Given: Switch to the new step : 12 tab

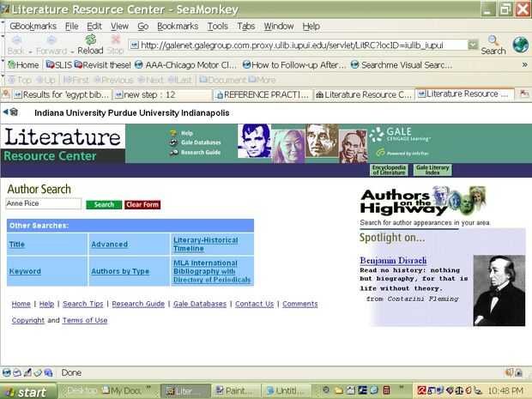Looking at the screenshot, I should tap(162, 94).
